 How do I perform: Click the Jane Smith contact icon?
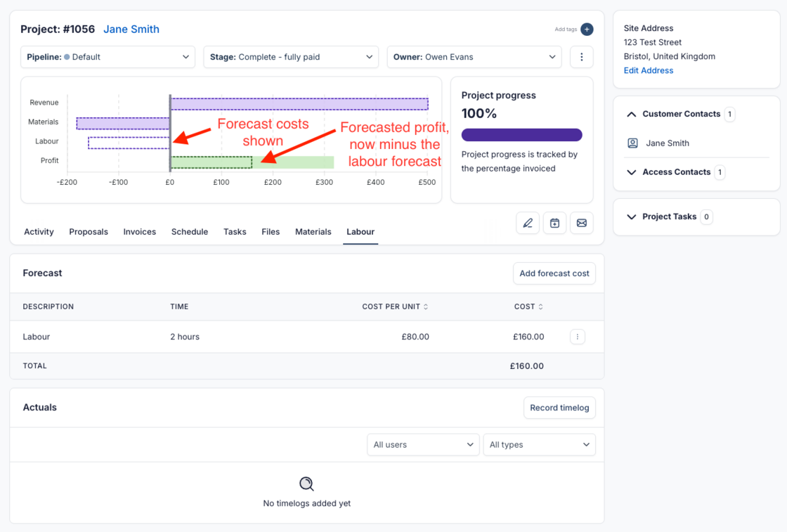[632, 143]
